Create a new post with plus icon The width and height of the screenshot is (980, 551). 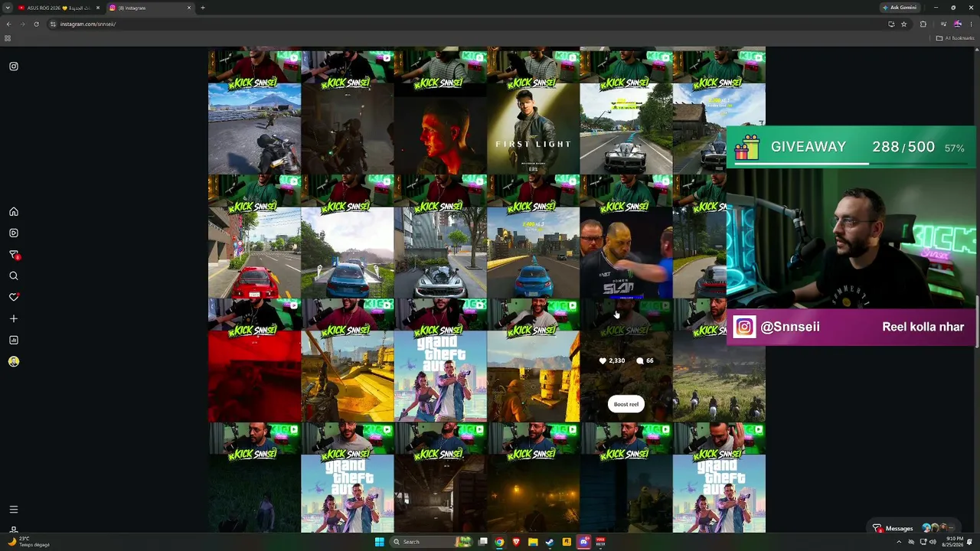(14, 318)
